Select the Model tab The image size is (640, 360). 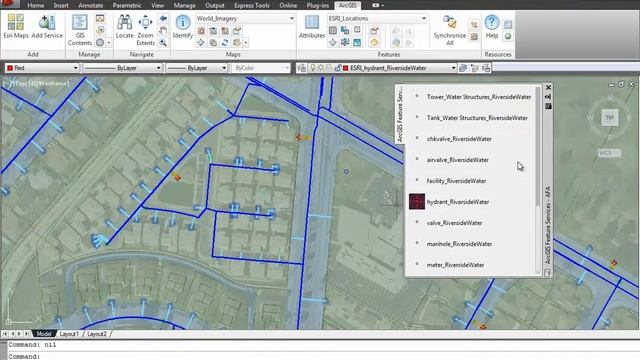click(44, 334)
